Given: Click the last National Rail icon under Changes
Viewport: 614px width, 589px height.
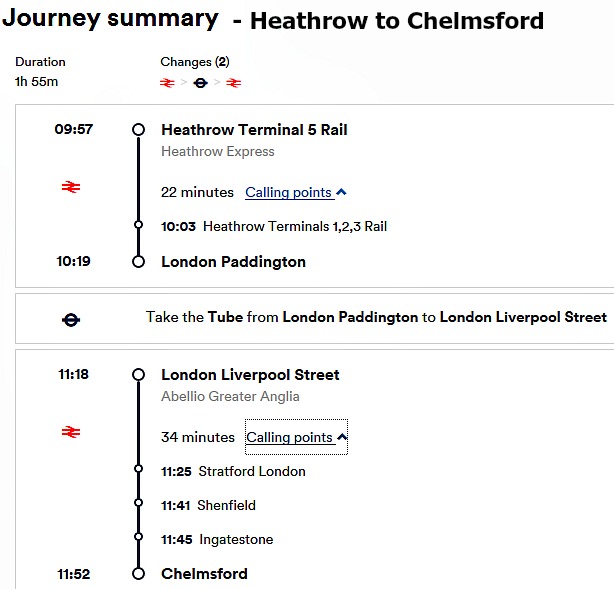Looking at the screenshot, I should (233, 83).
